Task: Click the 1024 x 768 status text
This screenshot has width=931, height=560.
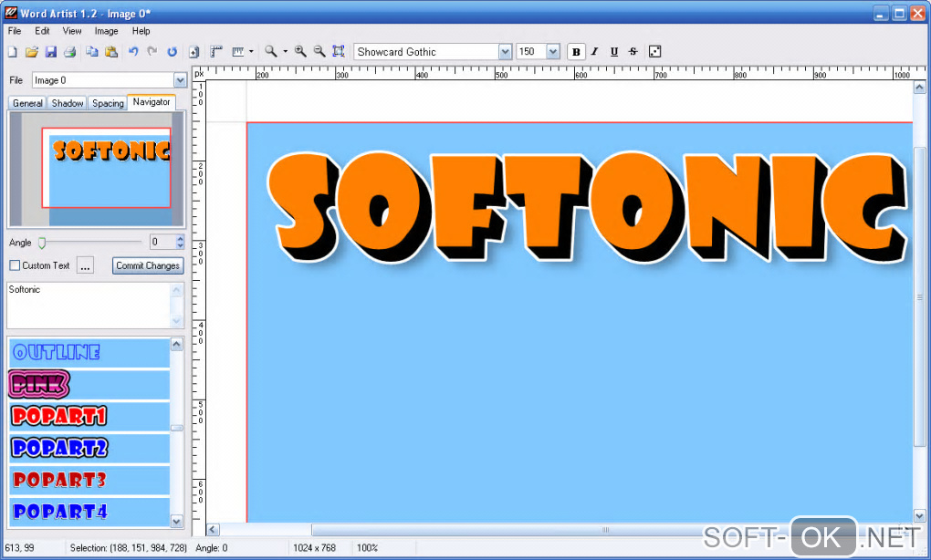Action: pyautogui.click(x=314, y=548)
